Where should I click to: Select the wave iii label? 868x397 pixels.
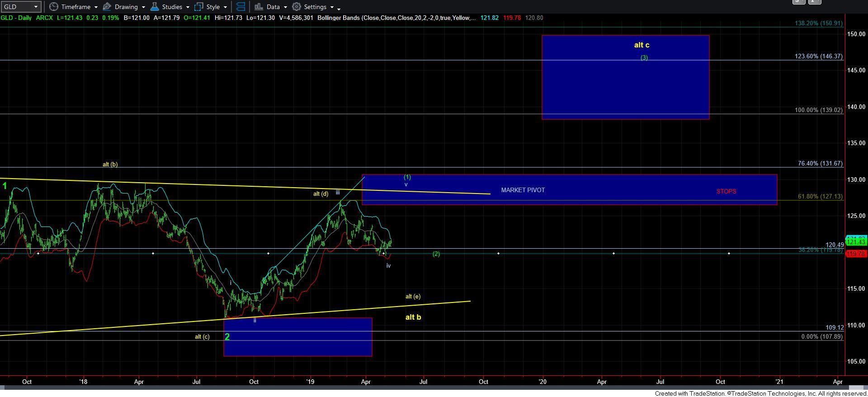point(337,193)
